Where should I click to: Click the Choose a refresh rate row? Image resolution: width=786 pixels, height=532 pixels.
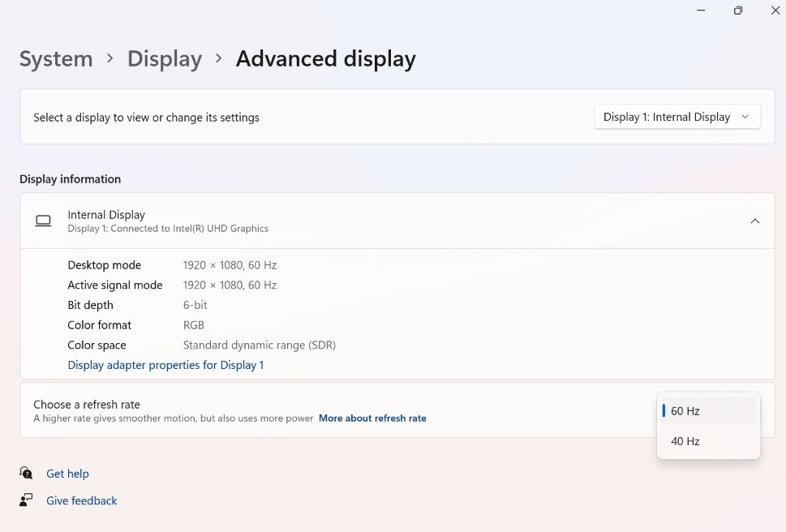[87, 404]
